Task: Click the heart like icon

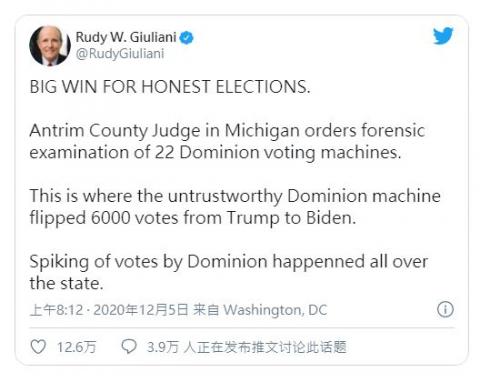Action: click(x=38, y=347)
